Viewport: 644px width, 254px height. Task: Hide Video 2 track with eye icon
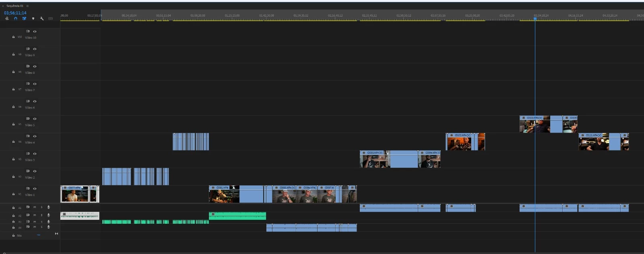coord(35,171)
